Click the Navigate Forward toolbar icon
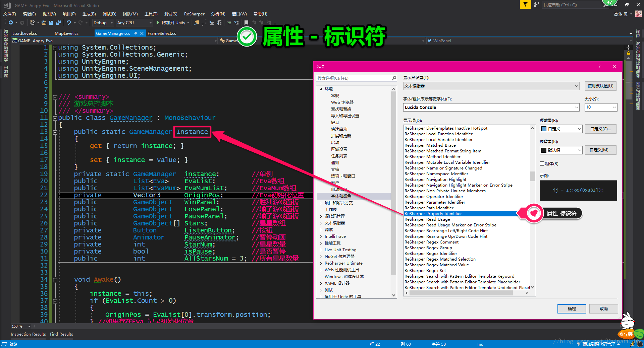This screenshot has width=644, height=348. 22,22
